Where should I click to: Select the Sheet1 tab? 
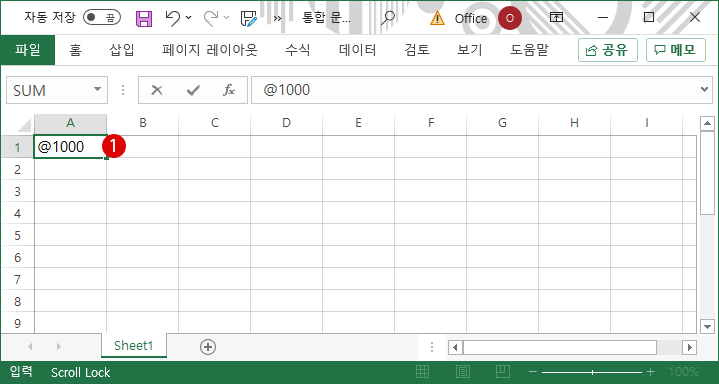coord(134,345)
